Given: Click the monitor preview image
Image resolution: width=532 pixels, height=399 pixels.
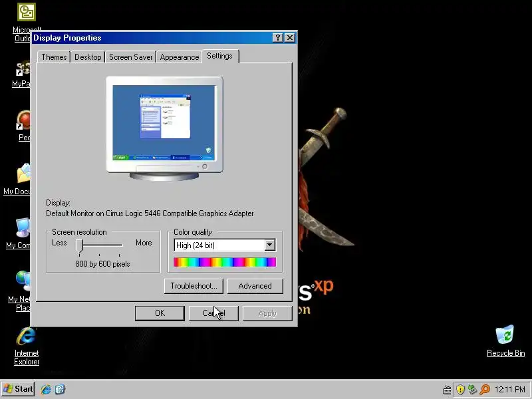Looking at the screenshot, I should point(164,128).
